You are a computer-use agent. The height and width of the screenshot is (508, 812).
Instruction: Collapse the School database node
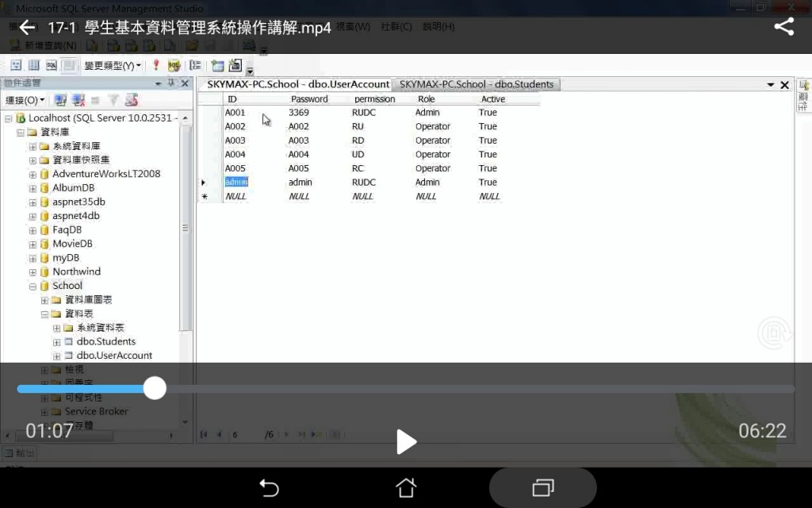coord(33,286)
